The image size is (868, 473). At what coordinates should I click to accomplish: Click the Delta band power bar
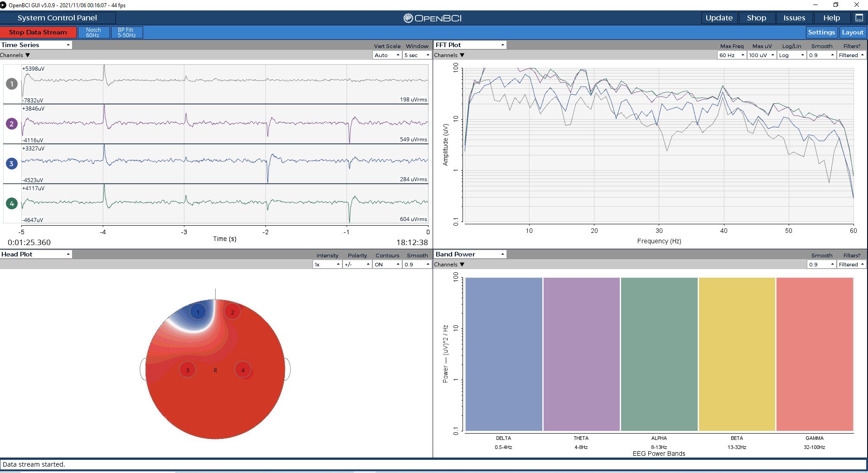coord(504,354)
